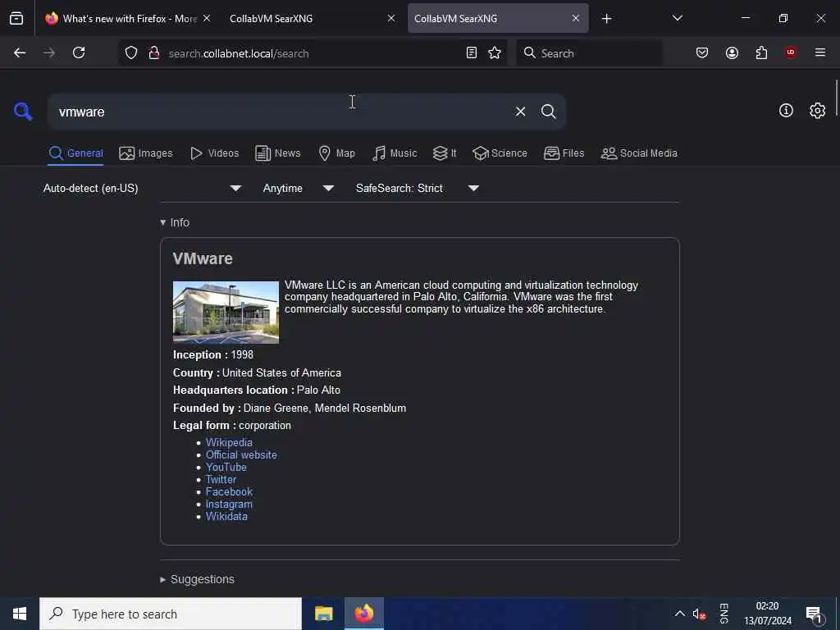The image size is (840, 630).
Task: Open uBlock Origin extension icon
Action: (x=791, y=52)
